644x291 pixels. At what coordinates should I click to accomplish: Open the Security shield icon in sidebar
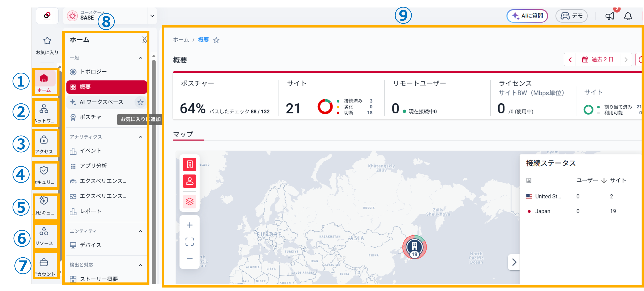pyautogui.click(x=44, y=174)
